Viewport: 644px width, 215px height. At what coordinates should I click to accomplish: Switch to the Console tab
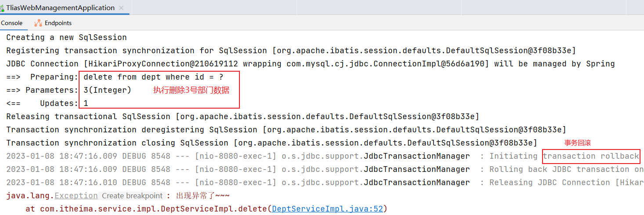[12, 23]
